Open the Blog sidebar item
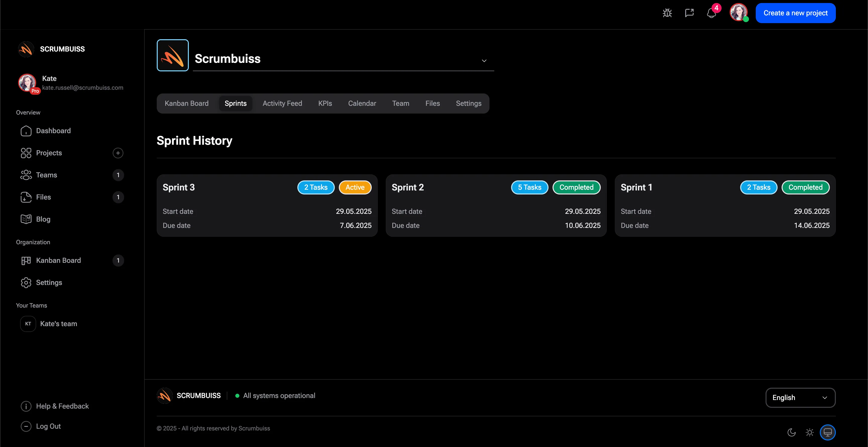 coord(43,219)
